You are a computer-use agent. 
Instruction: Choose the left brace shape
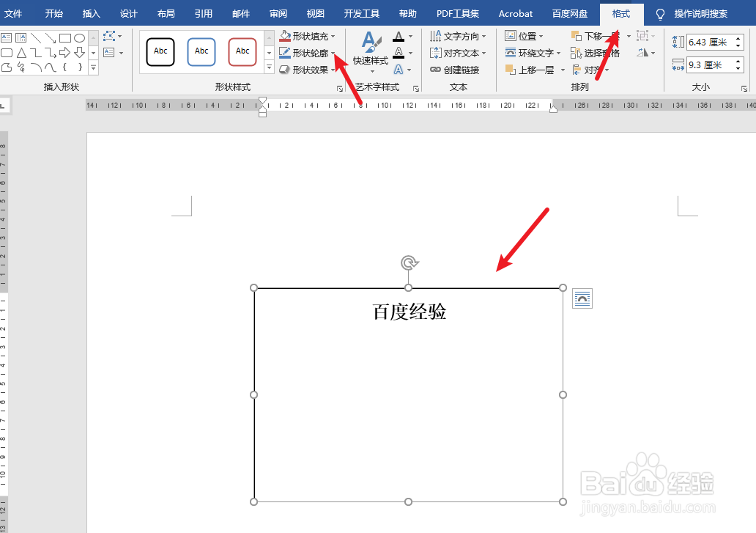[64, 67]
